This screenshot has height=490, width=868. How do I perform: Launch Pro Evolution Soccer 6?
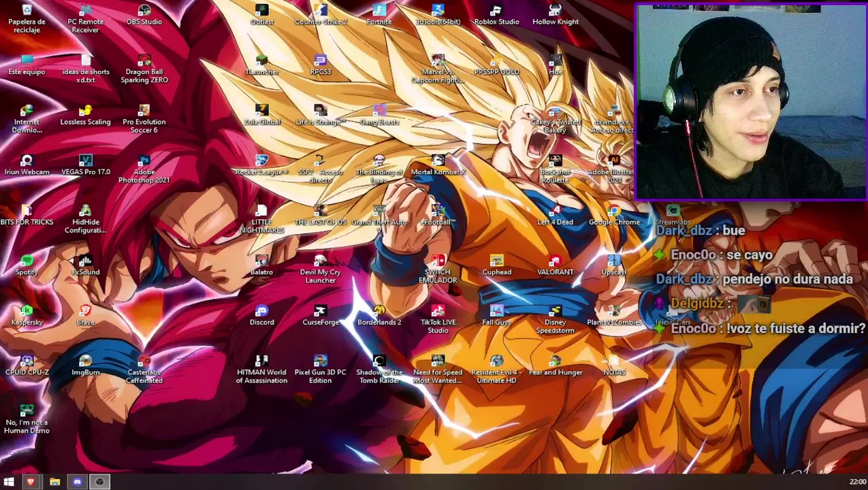click(x=144, y=118)
